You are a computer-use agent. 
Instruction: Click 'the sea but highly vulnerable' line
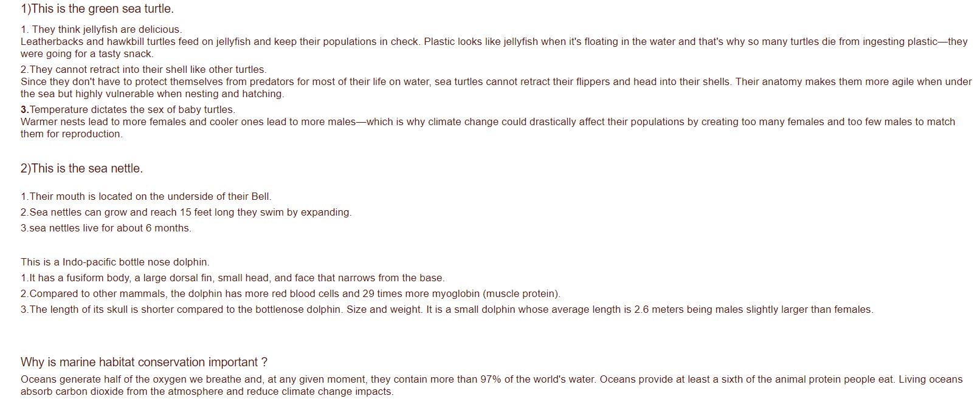pos(152,94)
